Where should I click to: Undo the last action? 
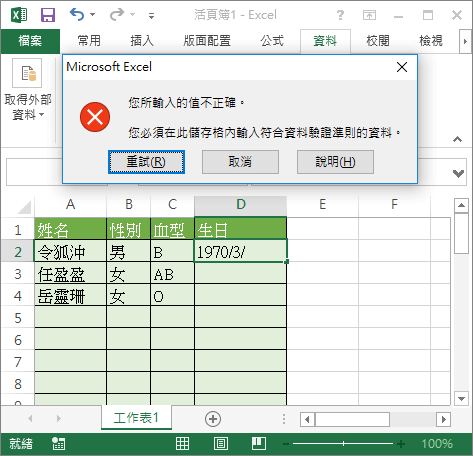[x=77, y=15]
